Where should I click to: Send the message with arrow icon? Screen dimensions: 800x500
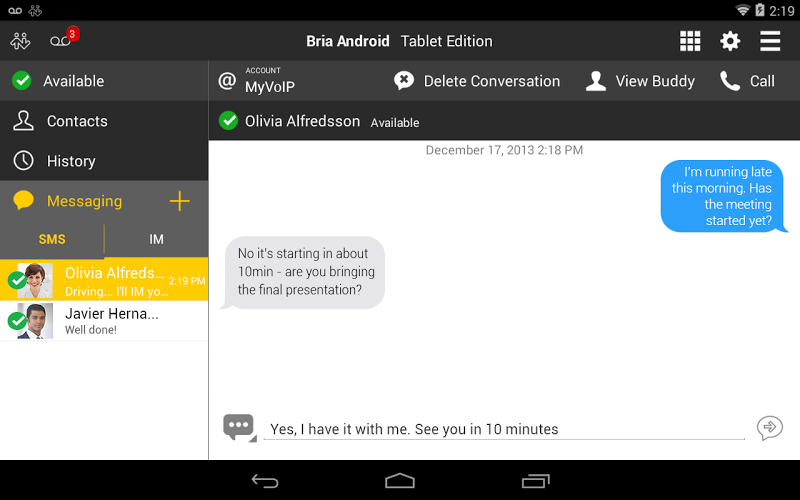(769, 428)
